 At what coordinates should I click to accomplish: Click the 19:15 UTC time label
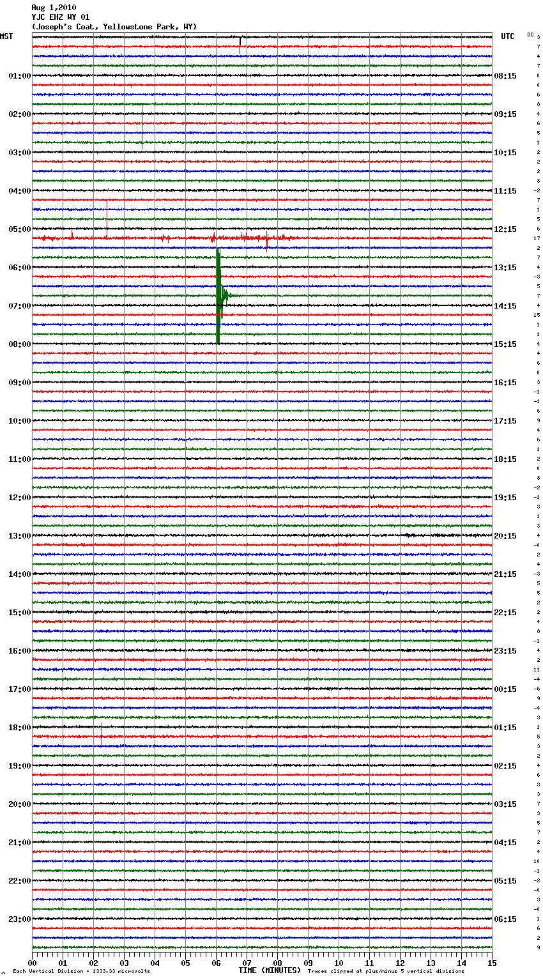point(505,498)
